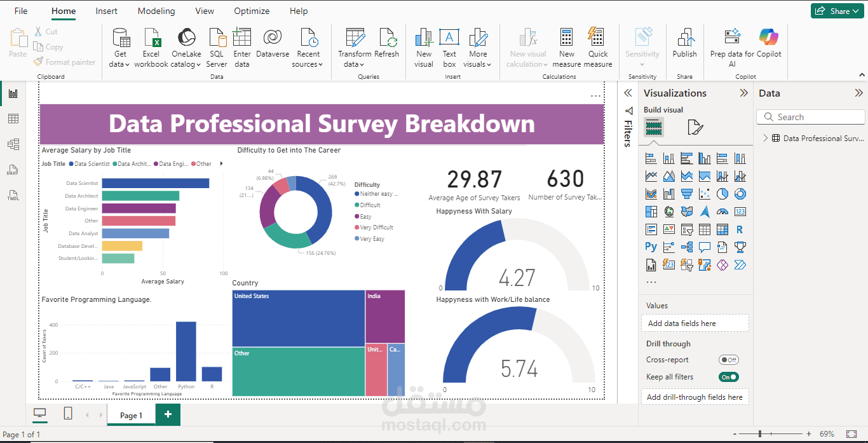Image resolution: width=868 pixels, height=443 pixels.
Task: Select the Card (123) visual icon
Action: [740, 212]
